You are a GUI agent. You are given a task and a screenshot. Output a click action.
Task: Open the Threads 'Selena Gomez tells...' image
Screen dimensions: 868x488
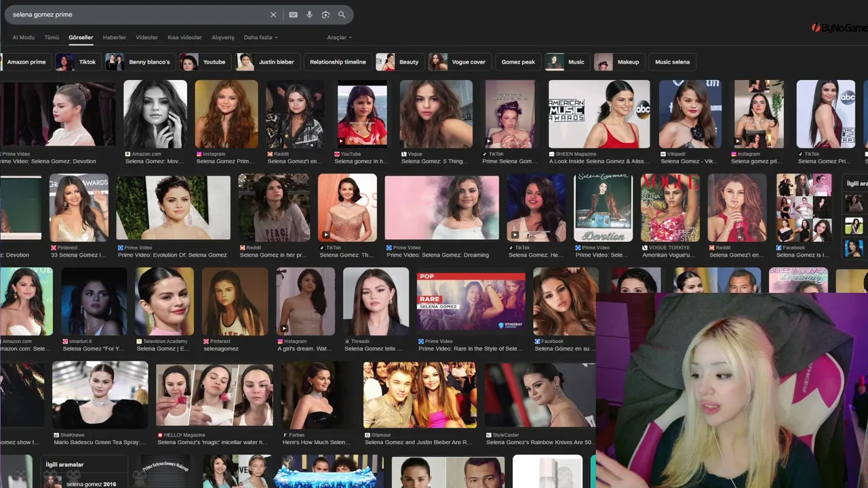click(376, 301)
